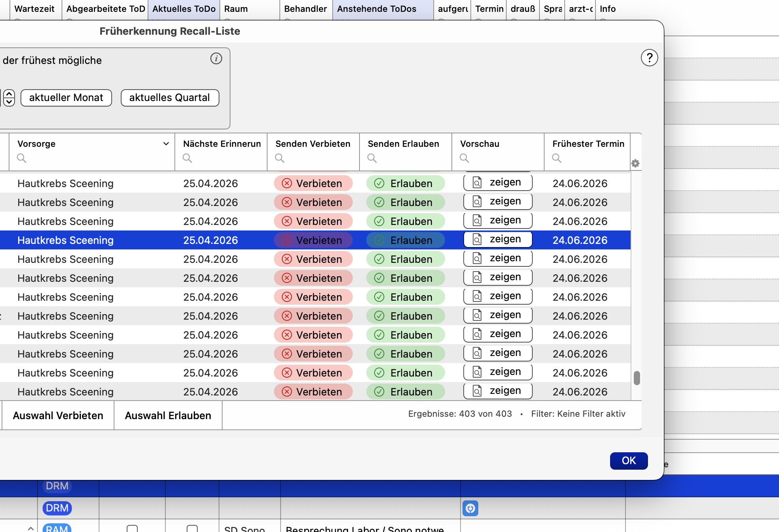The width and height of the screenshot is (779, 532).
Task: Click the aktuelles Quartal button
Action: click(170, 98)
